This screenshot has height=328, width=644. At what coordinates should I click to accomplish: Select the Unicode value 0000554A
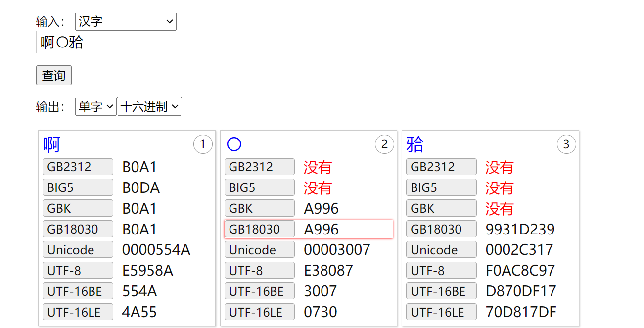point(156,250)
